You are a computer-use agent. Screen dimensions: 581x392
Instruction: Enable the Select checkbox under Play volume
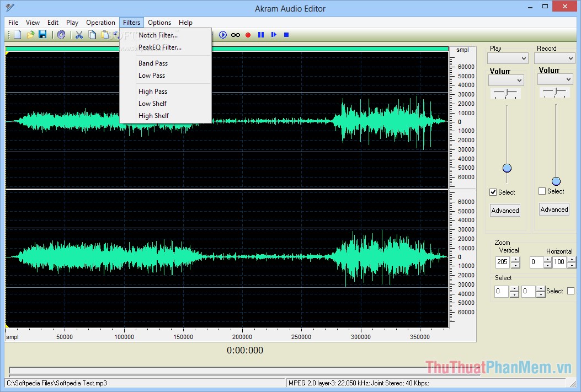click(x=493, y=192)
